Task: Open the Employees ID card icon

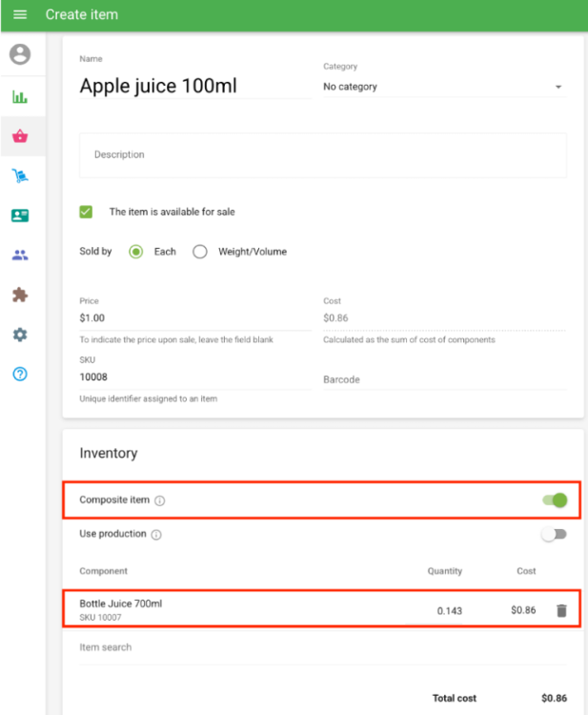Action: (x=20, y=215)
